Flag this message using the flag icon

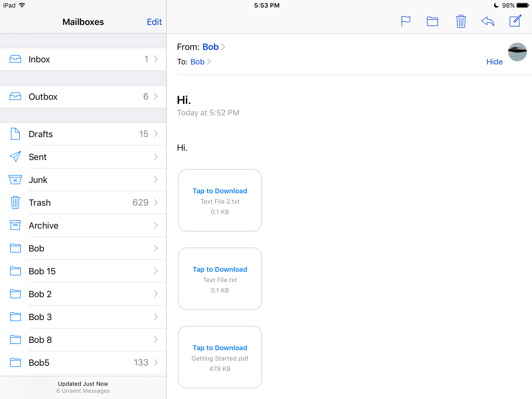tap(405, 21)
